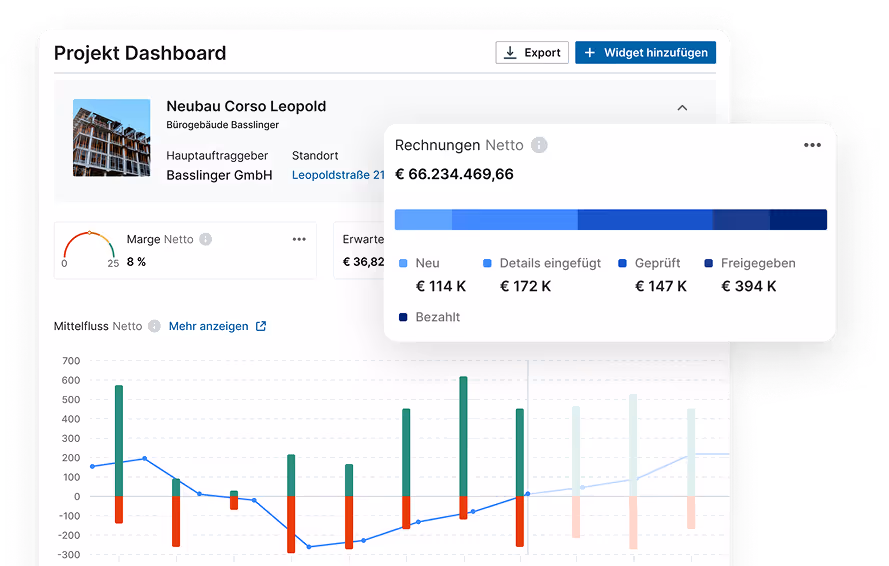
Task: Click the € 172 K value
Action: (526, 286)
